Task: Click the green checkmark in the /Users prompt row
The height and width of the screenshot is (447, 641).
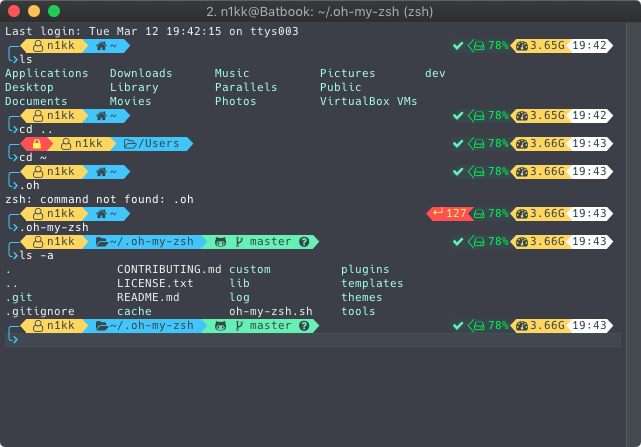Action: [x=458, y=144]
